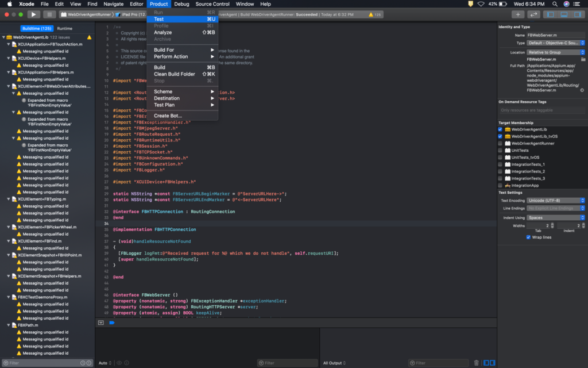Click the recent-issues clock icon in navigator filter
Image resolution: width=588 pixels, height=368 pixels.
pyautogui.click(x=83, y=363)
